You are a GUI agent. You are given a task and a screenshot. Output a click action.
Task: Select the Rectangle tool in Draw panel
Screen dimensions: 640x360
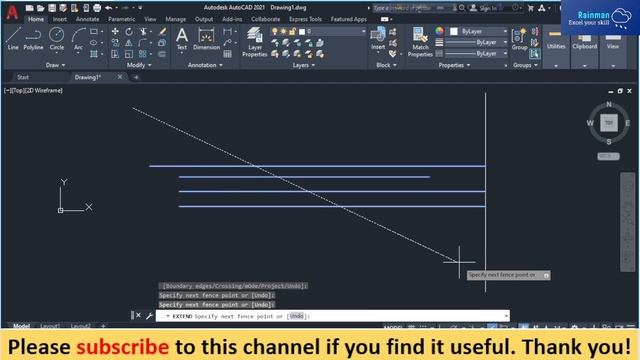(x=94, y=31)
